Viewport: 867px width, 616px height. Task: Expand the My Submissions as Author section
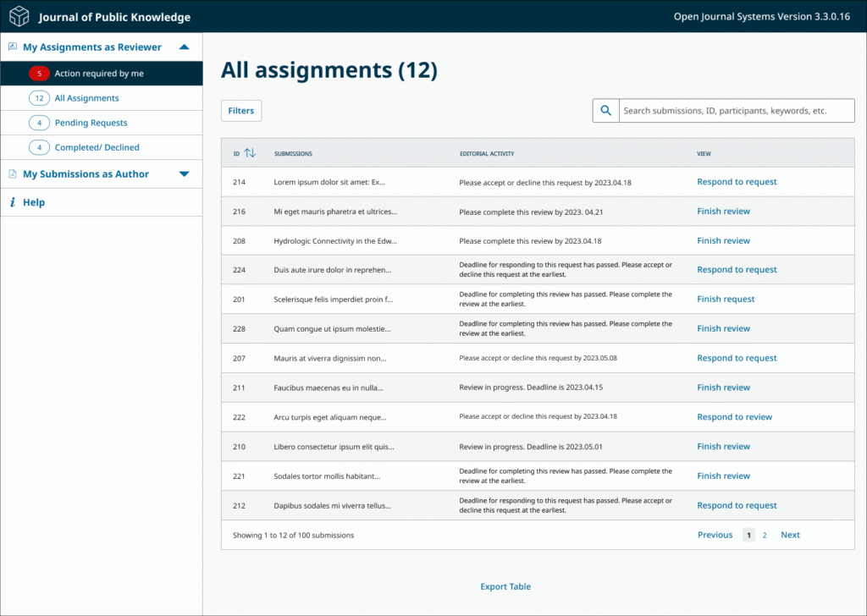pos(184,173)
